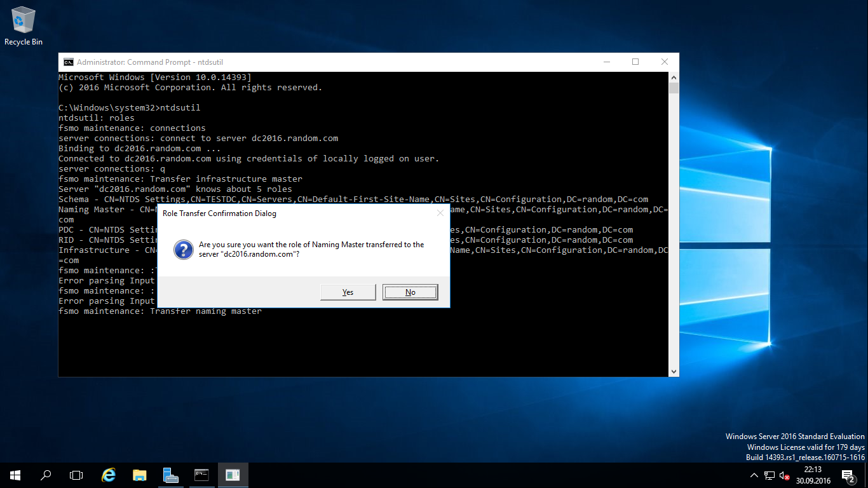Select the highlighted ntdsutil taskbar window icon
Viewport: 868px width, 488px height.
[x=233, y=475]
